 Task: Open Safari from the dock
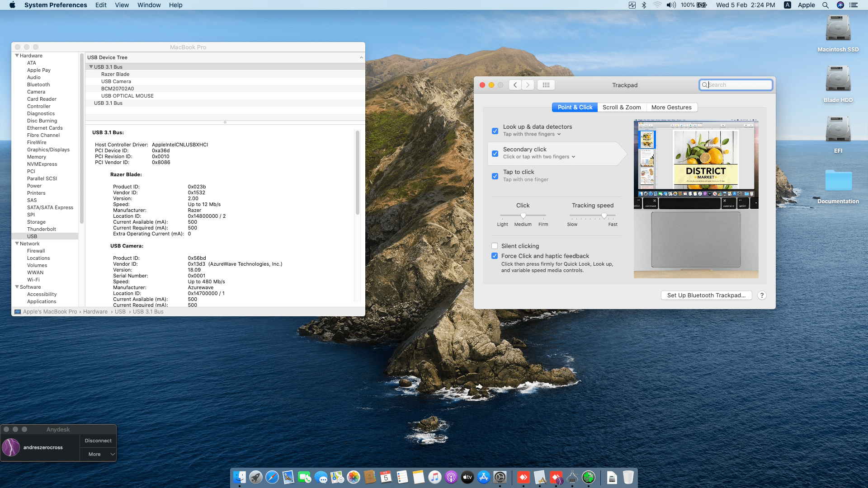pyautogui.click(x=272, y=477)
